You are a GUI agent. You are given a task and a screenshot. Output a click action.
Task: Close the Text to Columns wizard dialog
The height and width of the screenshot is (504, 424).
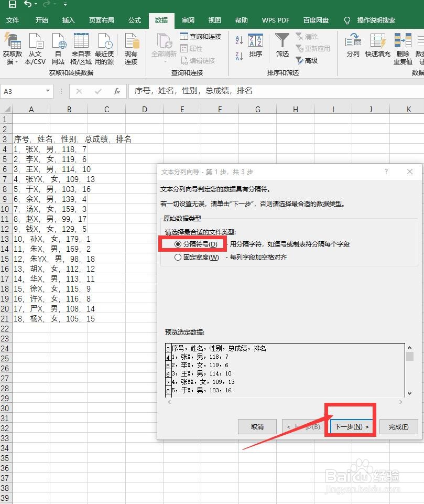click(410, 171)
